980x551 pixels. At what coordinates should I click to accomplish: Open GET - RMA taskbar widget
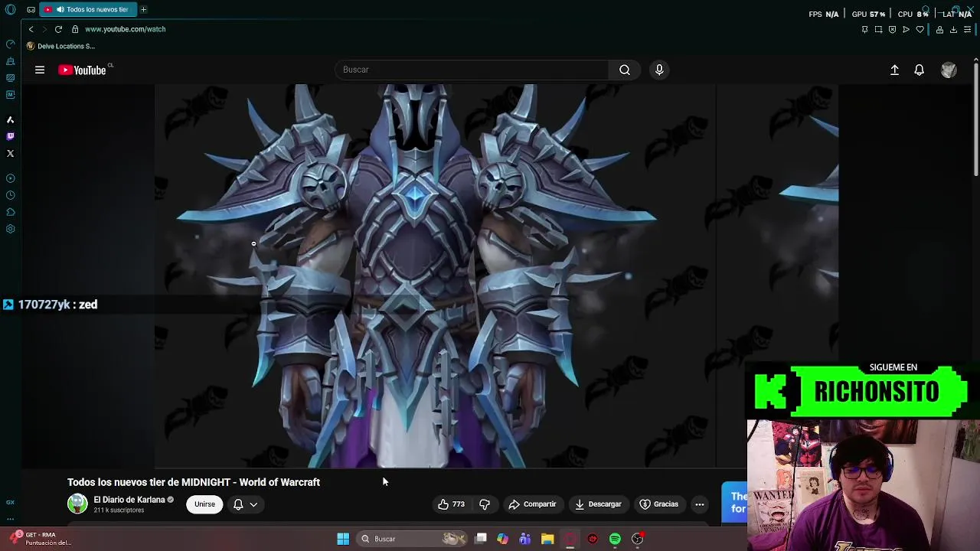coord(40,539)
